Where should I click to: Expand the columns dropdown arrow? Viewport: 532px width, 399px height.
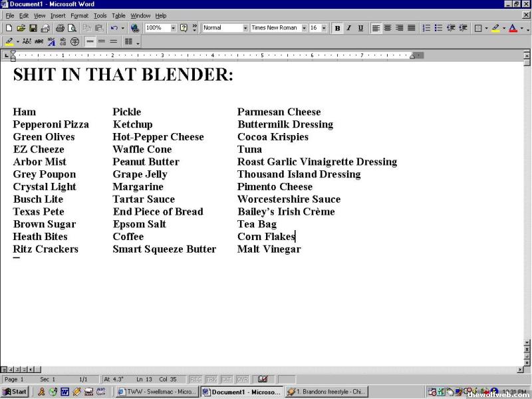click(x=138, y=43)
